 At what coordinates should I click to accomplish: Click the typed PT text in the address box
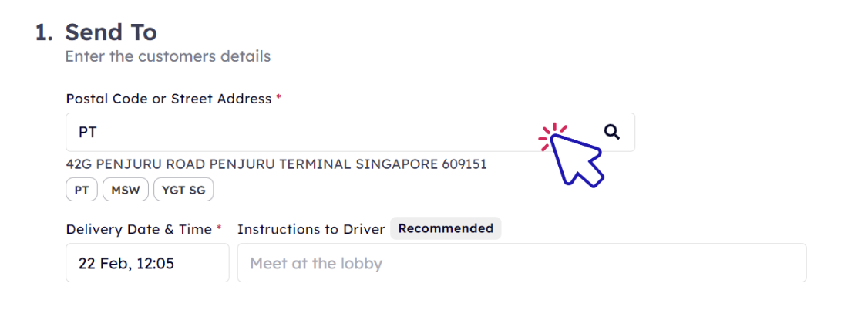(x=88, y=133)
